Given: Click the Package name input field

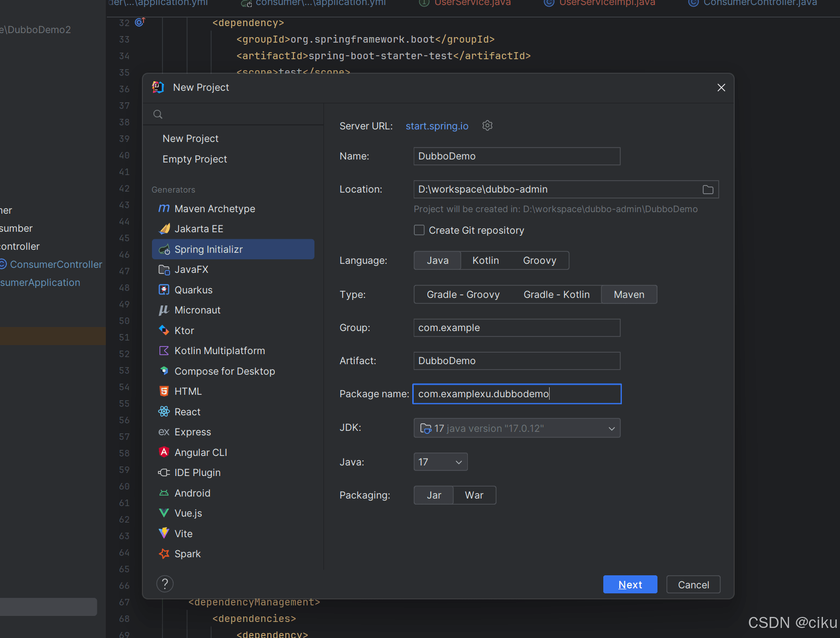Looking at the screenshot, I should (517, 394).
